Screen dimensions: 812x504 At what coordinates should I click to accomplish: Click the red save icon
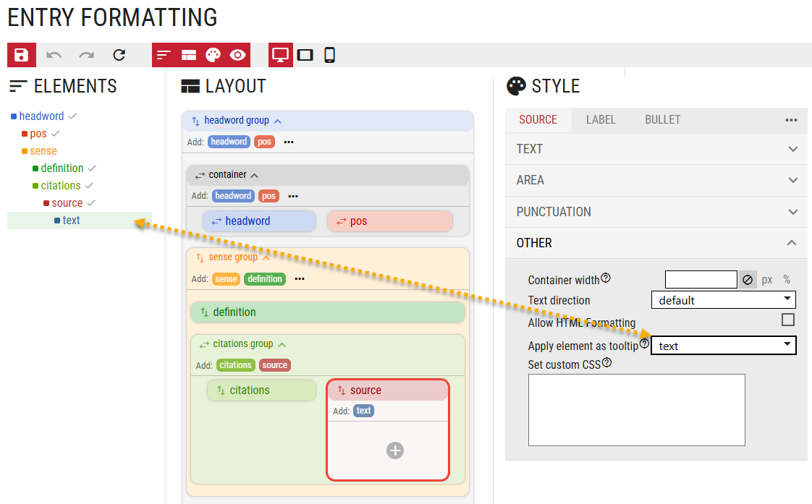[x=21, y=55]
